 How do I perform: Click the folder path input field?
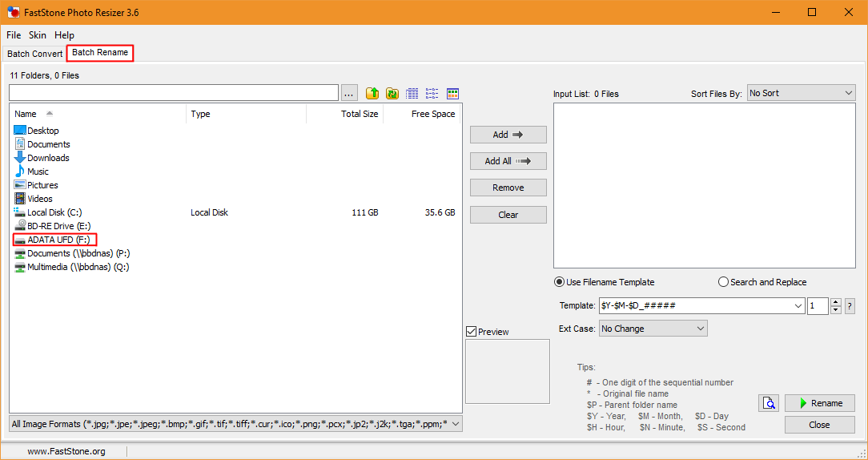(174, 92)
